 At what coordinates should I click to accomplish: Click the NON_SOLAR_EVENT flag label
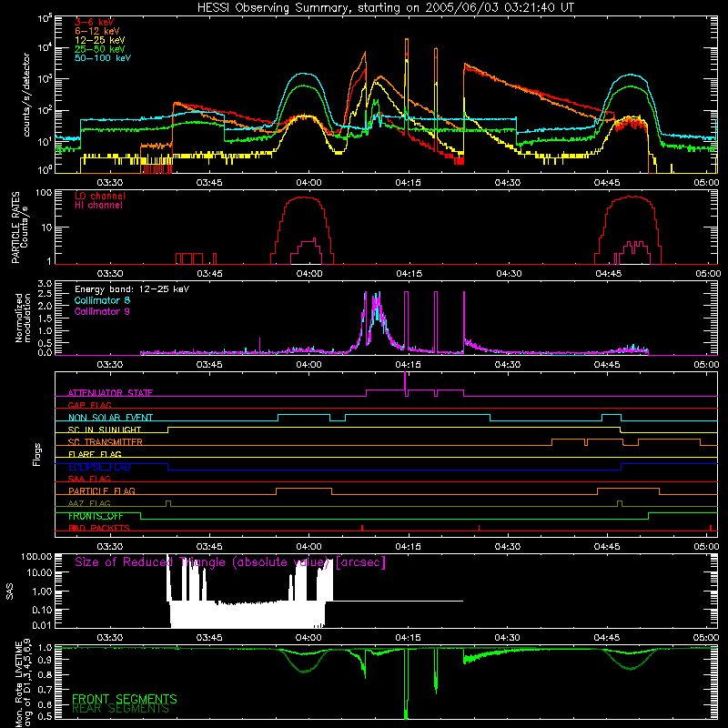coord(110,418)
